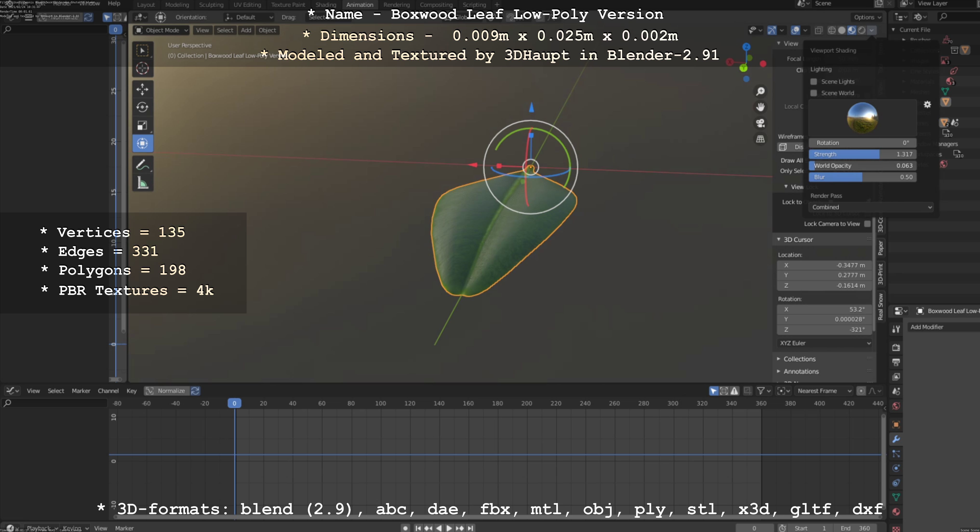
Task: Open the Modifier properties wrench tab
Action: coord(896,439)
